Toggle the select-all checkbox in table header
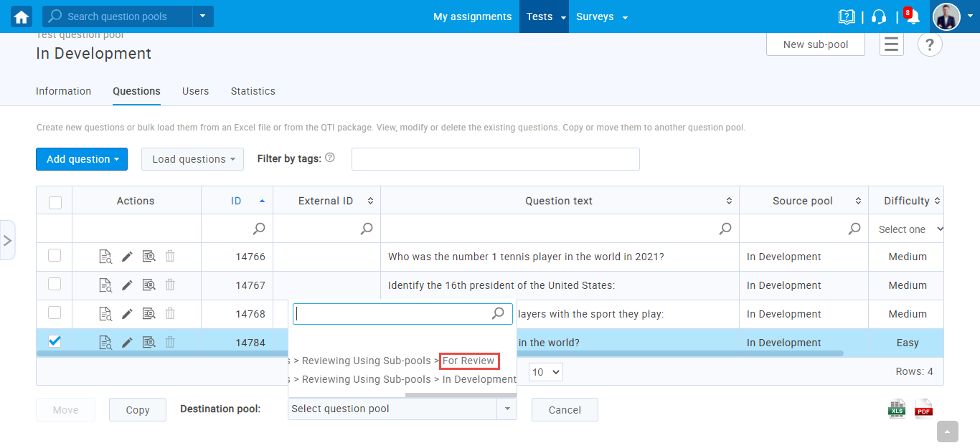This screenshot has width=980, height=448. point(55,202)
